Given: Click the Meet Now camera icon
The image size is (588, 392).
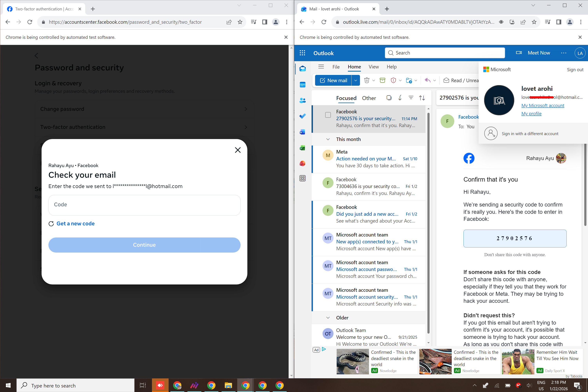Looking at the screenshot, I should click(x=519, y=53).
